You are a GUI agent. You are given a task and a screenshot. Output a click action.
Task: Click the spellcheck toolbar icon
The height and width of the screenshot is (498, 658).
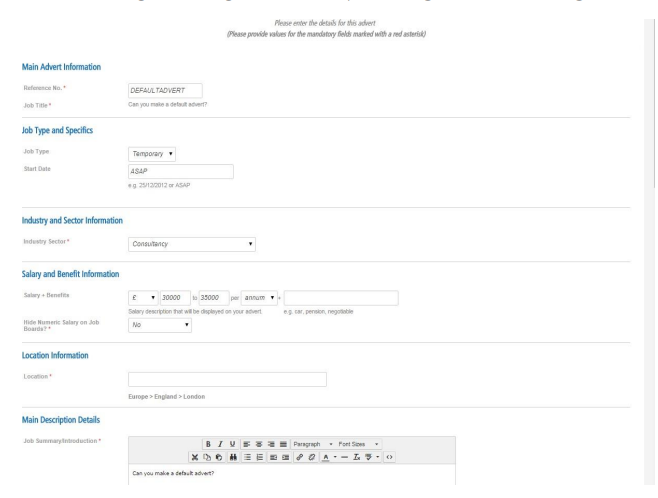tap(368, 457)
